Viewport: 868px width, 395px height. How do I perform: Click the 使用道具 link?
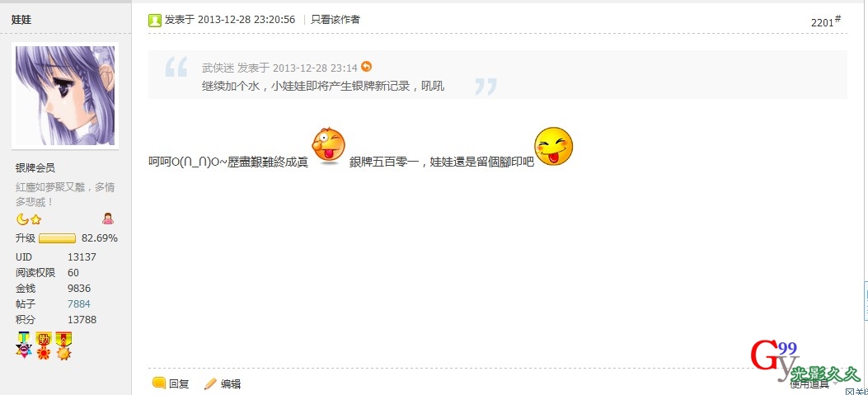[809, 384]
